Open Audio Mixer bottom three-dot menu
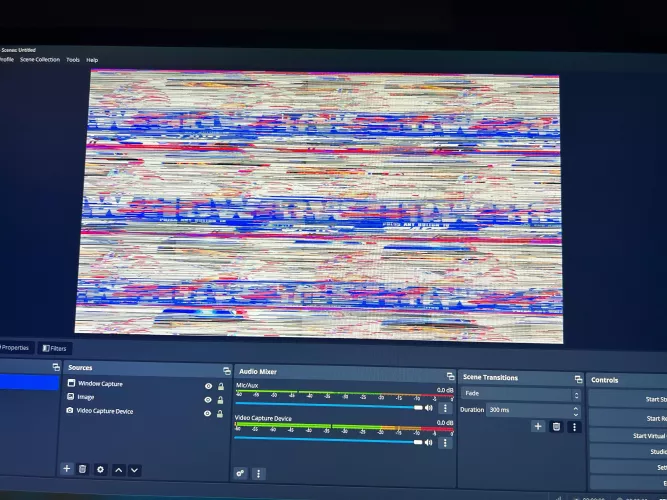Image resolution: width=667 pixels, height=500 pixels. (x=258, y=474)
